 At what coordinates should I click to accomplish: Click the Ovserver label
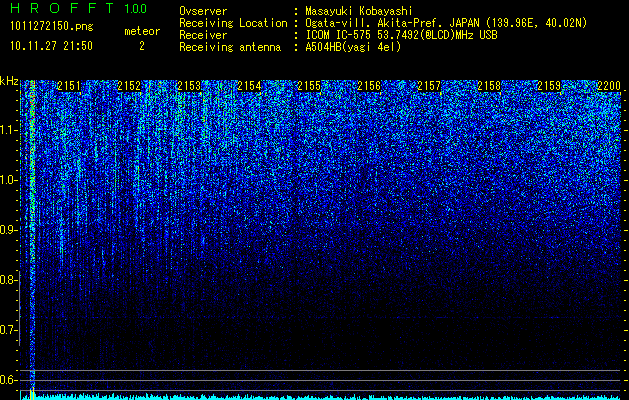pyautogui.click(x=203, y=11)
